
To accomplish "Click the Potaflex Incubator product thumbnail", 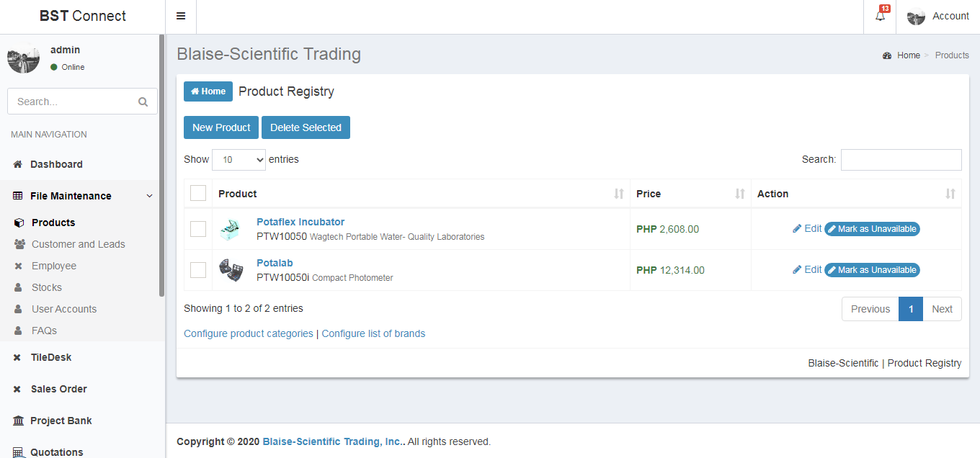I will [231, 229].
